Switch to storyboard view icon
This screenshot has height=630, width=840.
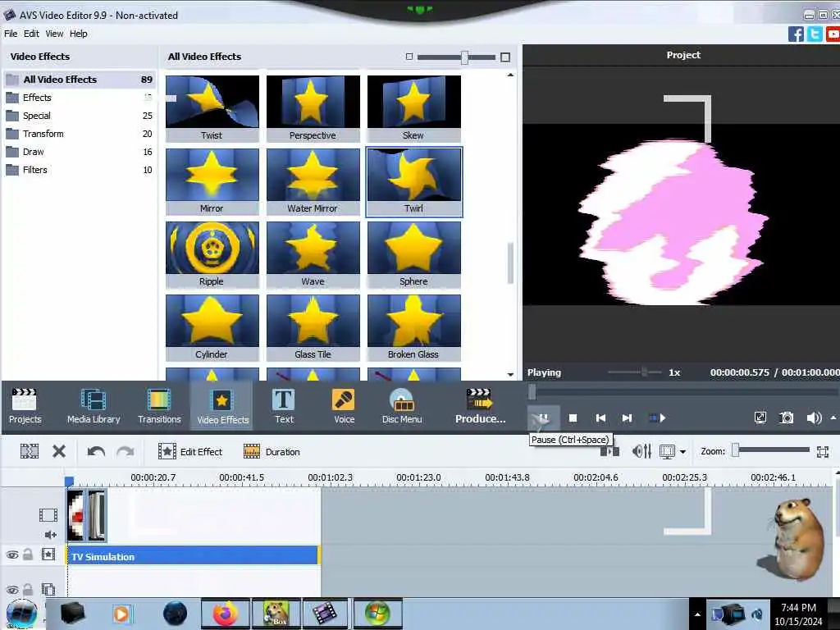pyautogui.click(x=609, y=452)
